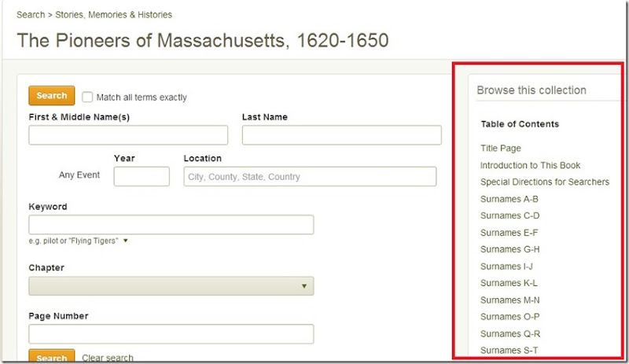The image size is (629, 364).
Task: Browse Surnames M-N section
Action: [x=509, y=300]
